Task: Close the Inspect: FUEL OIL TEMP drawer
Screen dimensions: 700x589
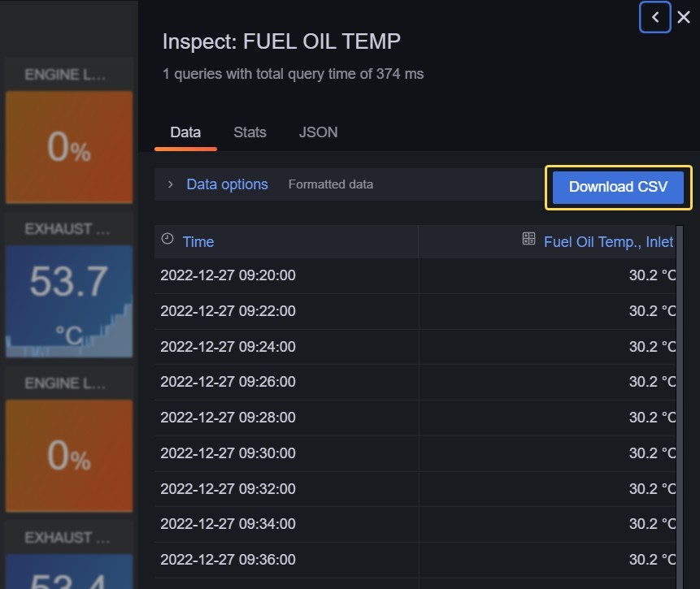Action: [684, 17]
